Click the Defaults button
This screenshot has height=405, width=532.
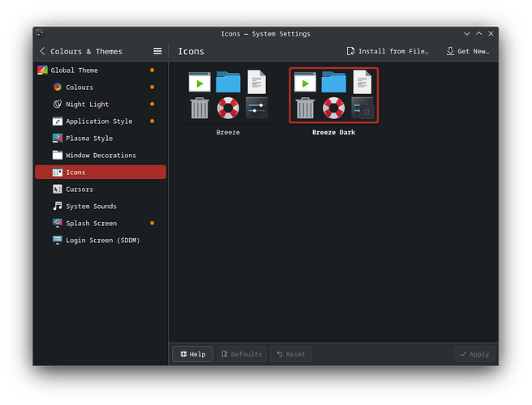point(242,354)
